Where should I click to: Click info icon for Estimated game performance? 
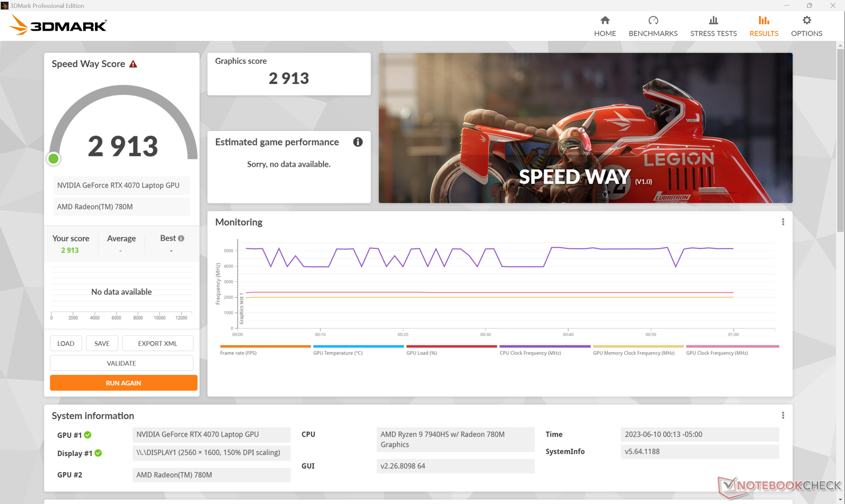[357, 142]
